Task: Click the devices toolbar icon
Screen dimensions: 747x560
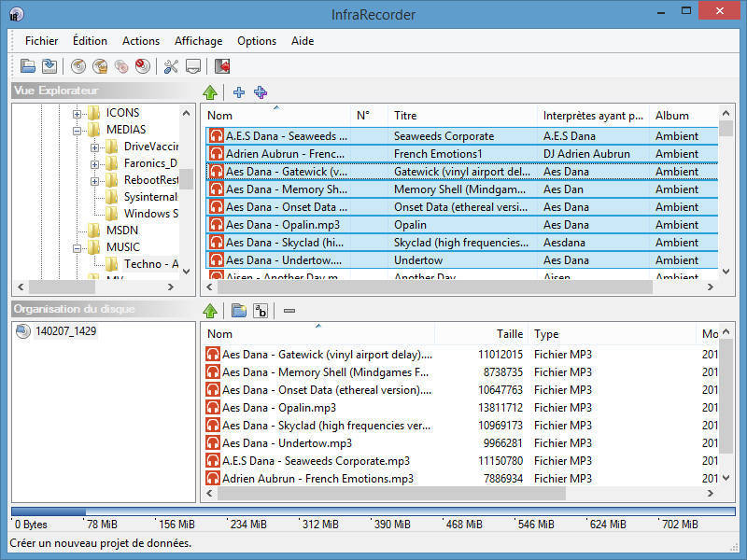Action: pyautogui.click(x=193, y=66)
